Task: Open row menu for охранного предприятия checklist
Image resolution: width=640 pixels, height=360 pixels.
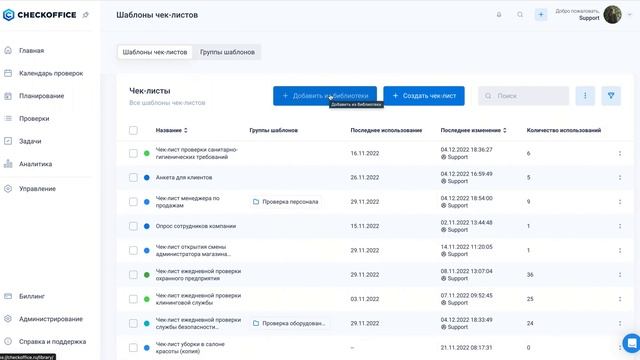Action: point(620,275)
